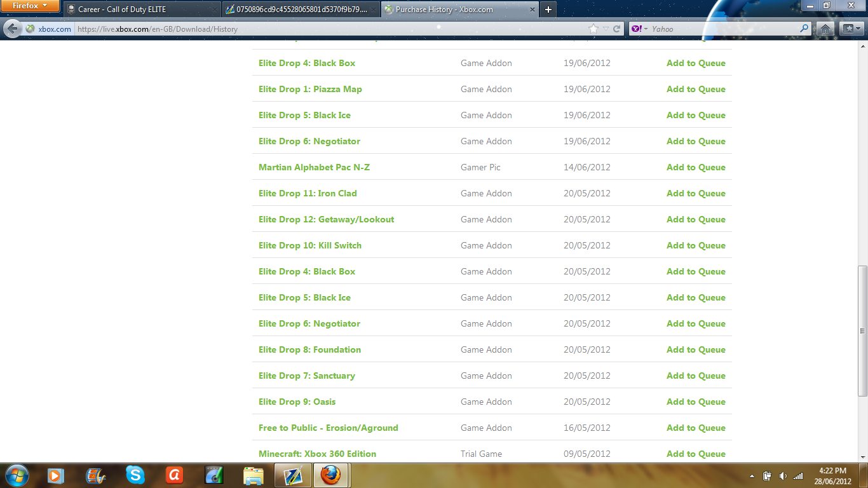Open the URL history dropdown arrow
The height and width of the screenshot is (488, 868).
tap(606, 29)
